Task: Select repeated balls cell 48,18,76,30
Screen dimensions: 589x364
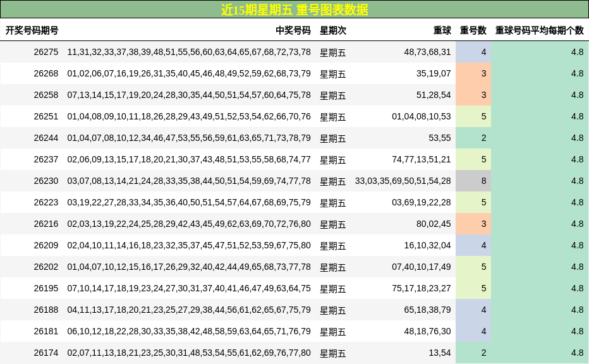Action: tap(427, 331)
